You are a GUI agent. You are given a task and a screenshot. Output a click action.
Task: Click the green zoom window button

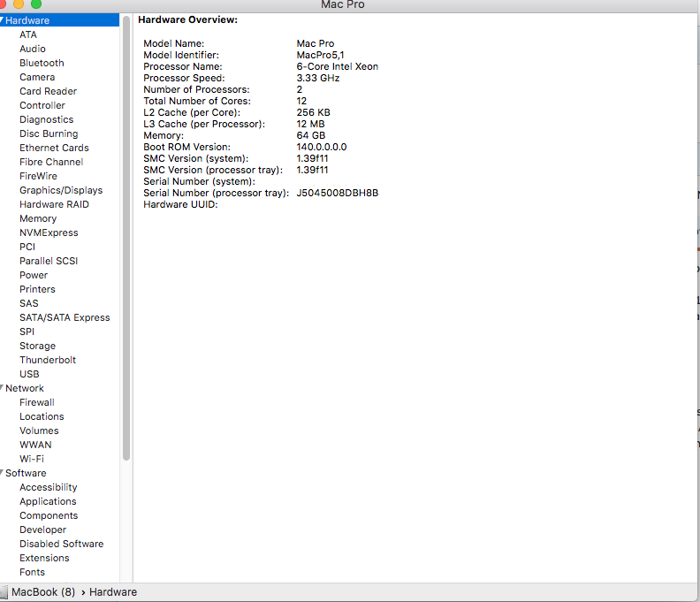pos(36,4)
